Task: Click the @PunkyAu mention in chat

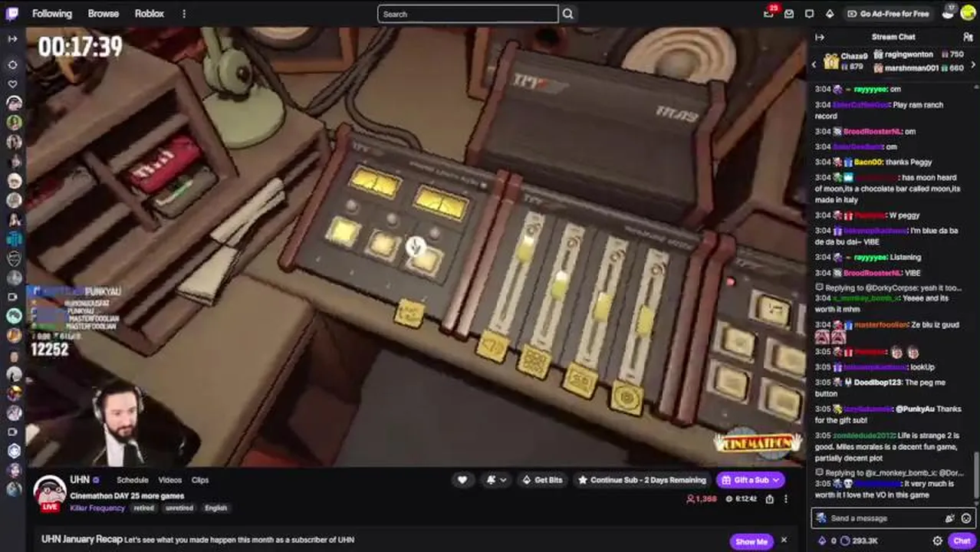Action: (x=916, y=409)
